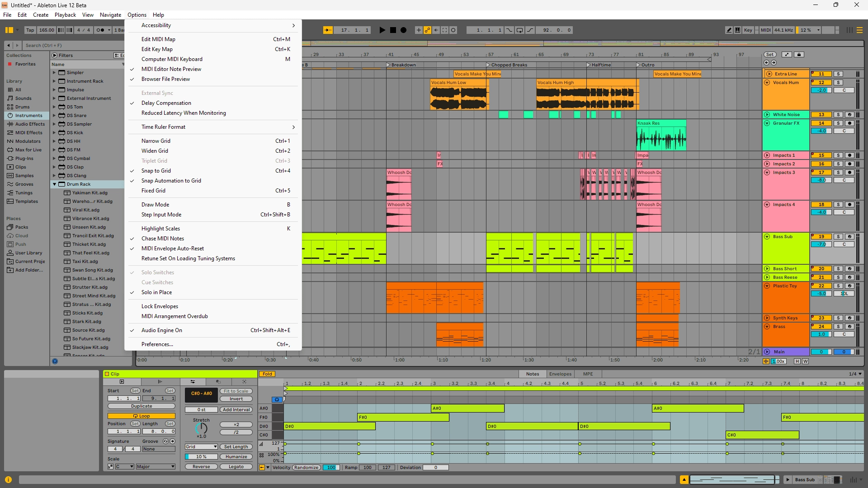Deactivate track 19 Bass Sub activator
The width and height of the screenshot is (868, 488).
click(821, 237)
